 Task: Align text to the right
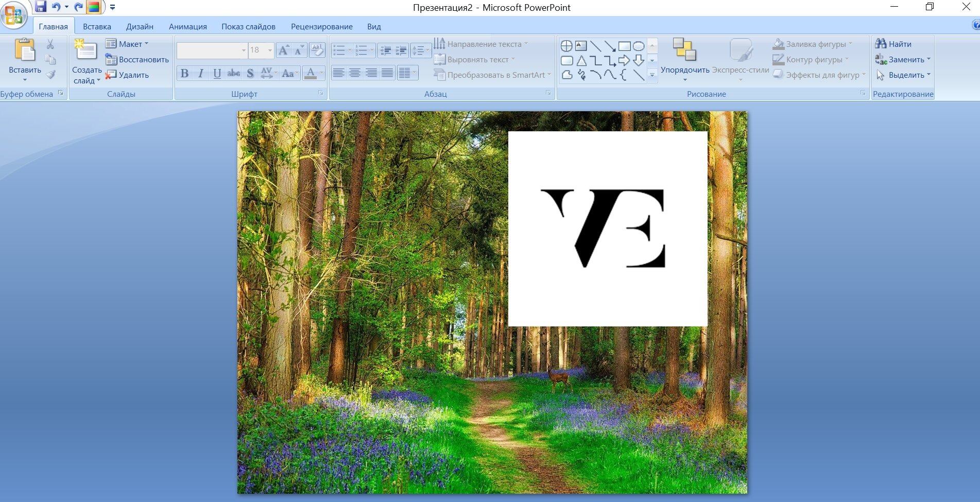[371, 73]
